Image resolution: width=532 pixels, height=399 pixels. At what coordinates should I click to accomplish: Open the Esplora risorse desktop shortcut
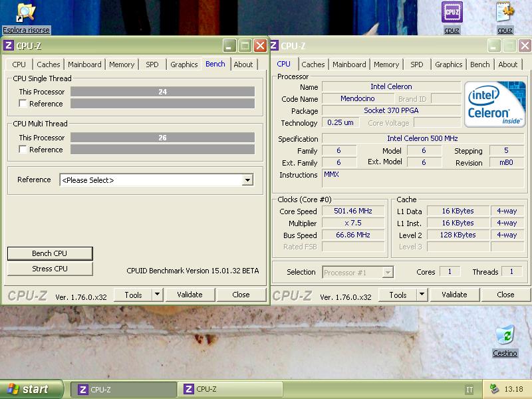tap(26, 13)
